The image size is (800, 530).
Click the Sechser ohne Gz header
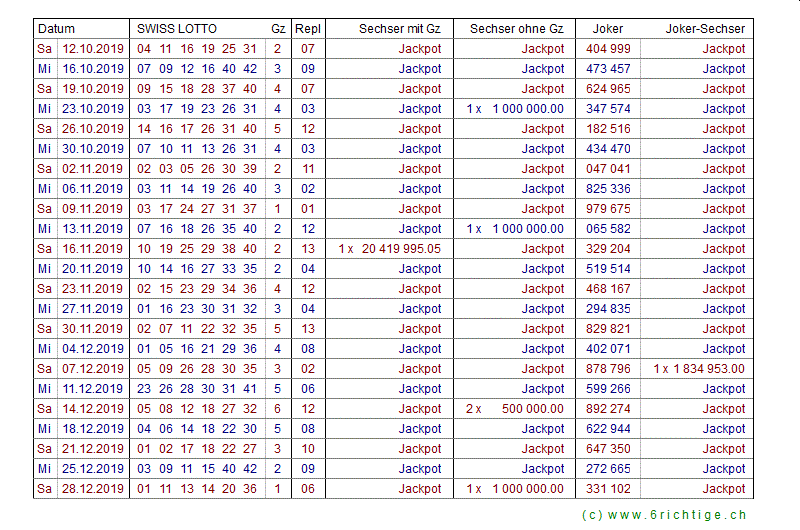[x=516, y=29]
